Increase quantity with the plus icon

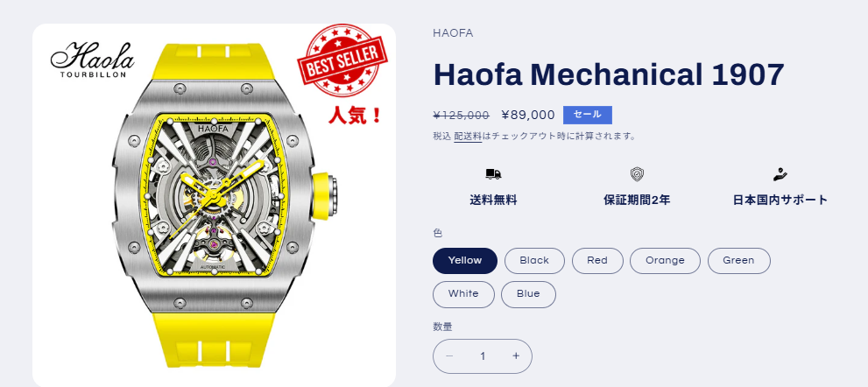516,356
